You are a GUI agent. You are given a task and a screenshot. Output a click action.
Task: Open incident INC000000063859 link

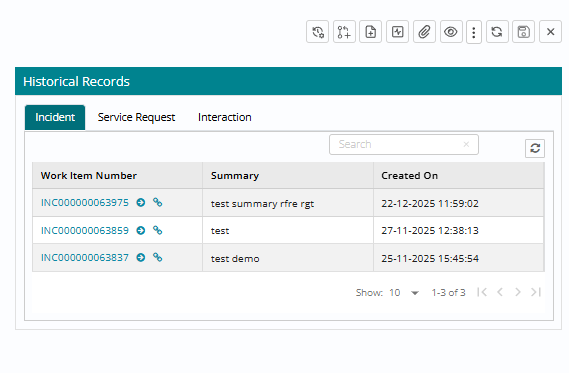coord(85,230)
